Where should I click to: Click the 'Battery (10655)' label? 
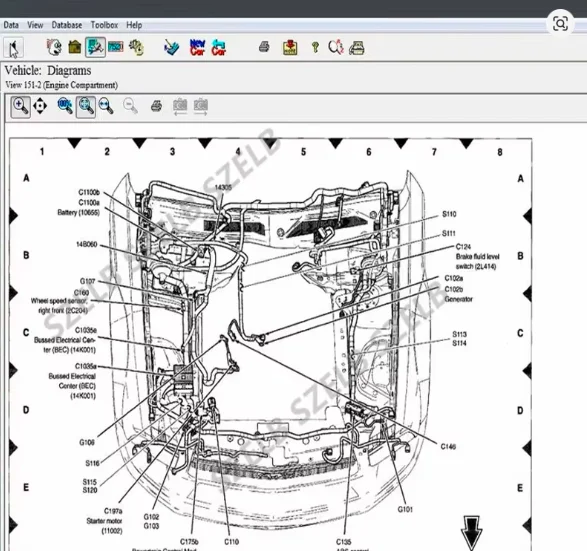click(78, 213)
